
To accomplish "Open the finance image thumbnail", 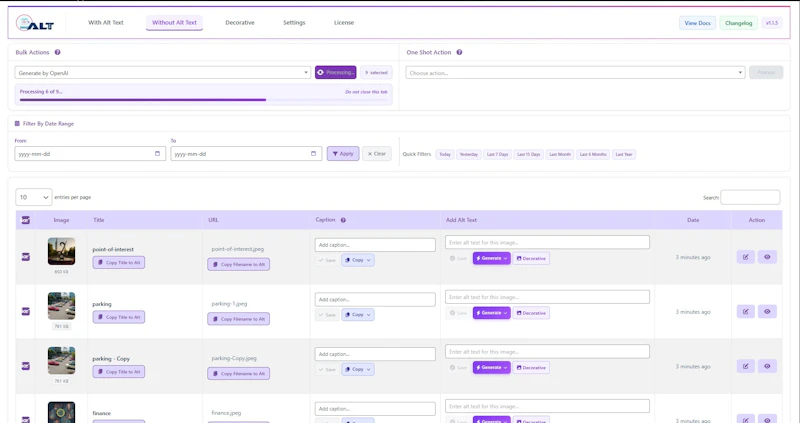I will (x=61, y=412).
